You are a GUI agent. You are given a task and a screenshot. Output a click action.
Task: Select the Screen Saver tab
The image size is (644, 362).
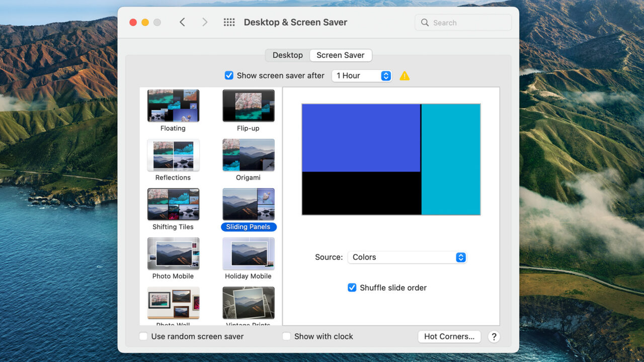(x=341, y=55)
